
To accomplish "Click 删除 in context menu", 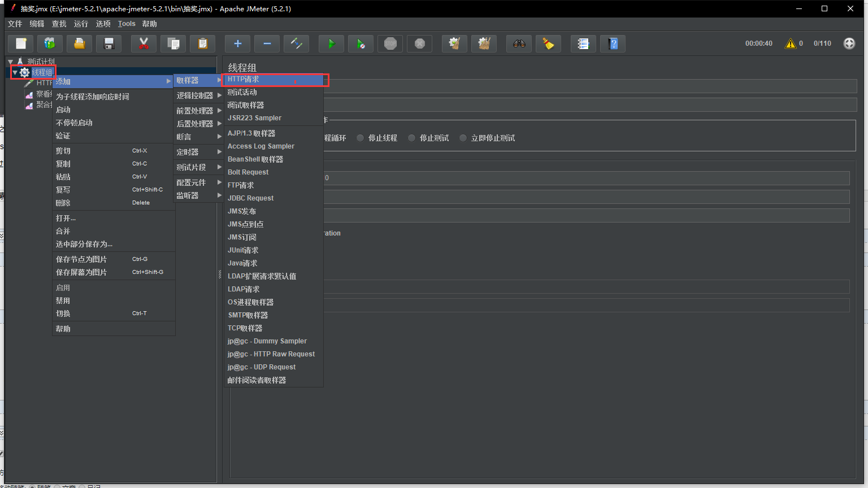I will pyautogui.click(x=114, y=203).
